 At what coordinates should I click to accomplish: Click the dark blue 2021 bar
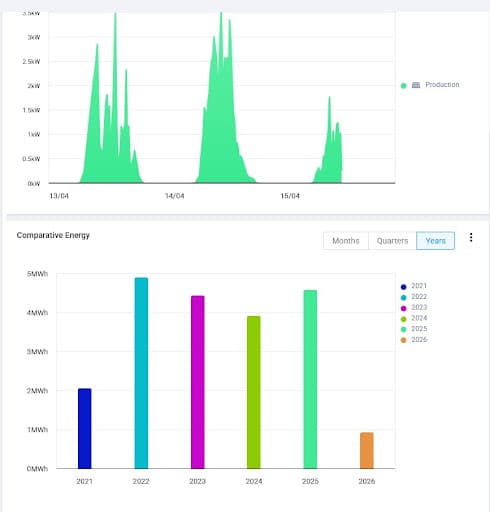(85, 428)
